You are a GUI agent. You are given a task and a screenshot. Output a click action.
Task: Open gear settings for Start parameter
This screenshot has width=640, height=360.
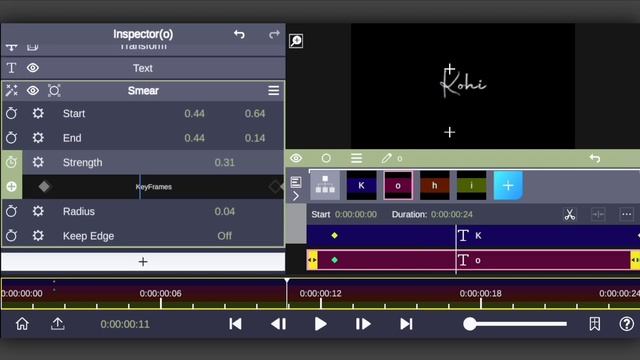[x=38, y=113]
